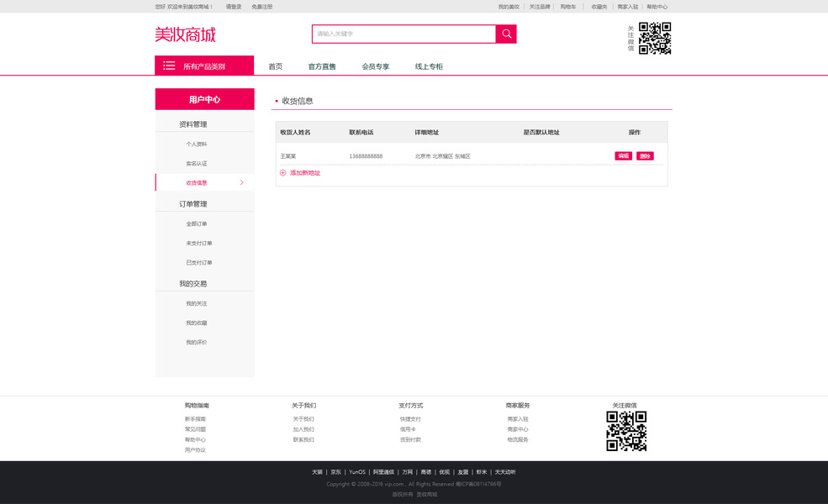Open 新手指南 in the footer

(x=195, y=419)
